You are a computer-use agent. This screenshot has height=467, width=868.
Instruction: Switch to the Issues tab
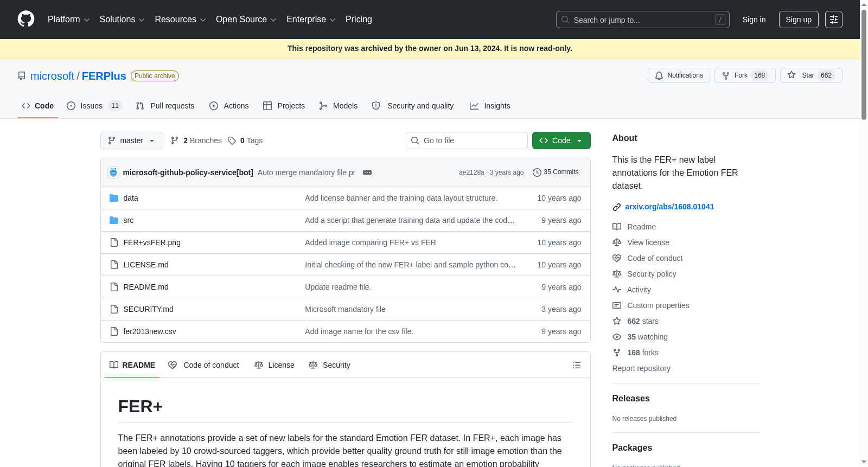pos(94,106)
